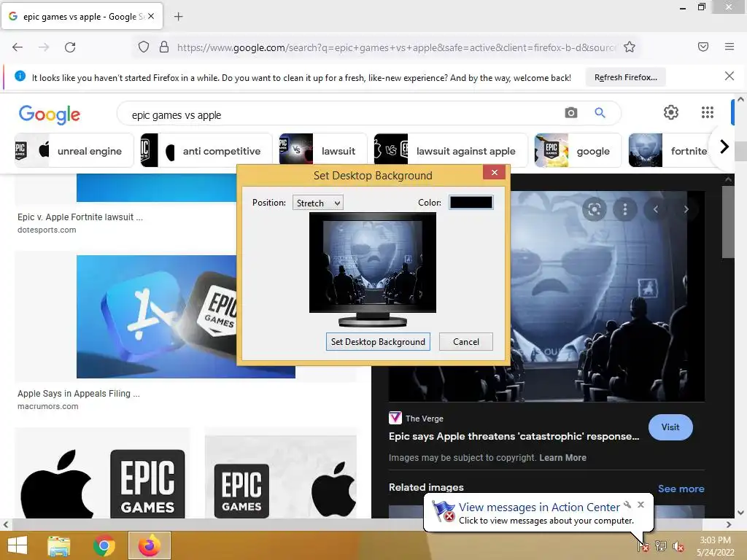Pick the black Color swatch
747x560 pixels.
(x=471, y=203)
